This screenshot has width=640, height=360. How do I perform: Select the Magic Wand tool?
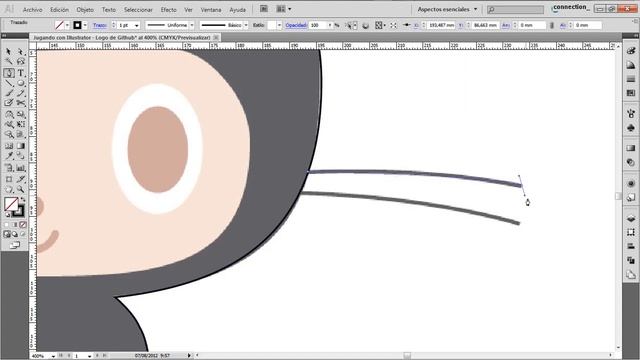click(x=9, y=62)
